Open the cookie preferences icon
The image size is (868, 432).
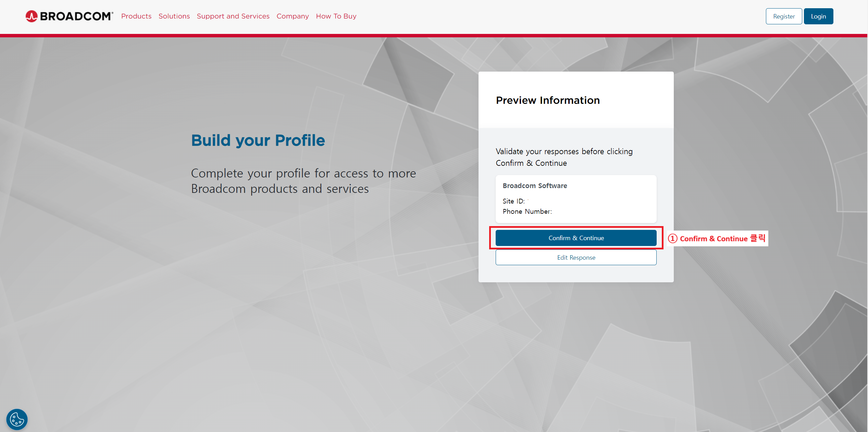click(17, 419)
